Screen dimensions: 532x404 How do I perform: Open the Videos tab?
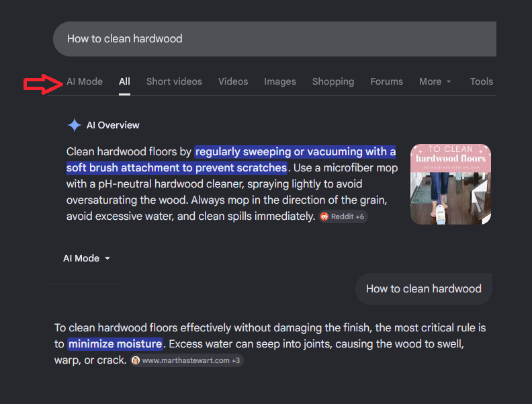coord(233,81)
